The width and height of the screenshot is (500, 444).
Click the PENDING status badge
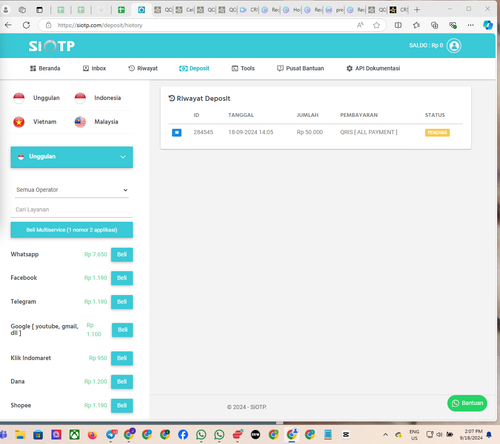coord(437,133)
